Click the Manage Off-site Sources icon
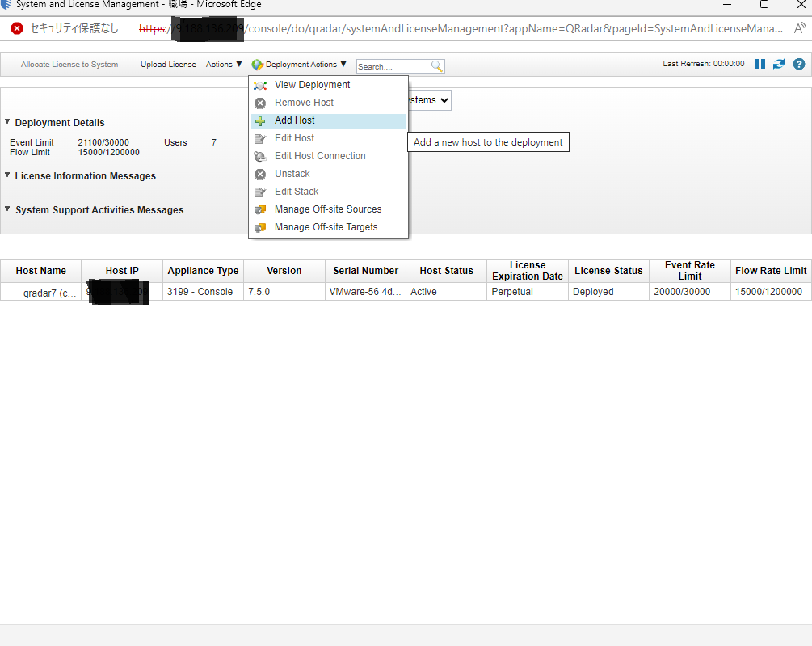The height and width of the screenshot is (646, 812). point(260,209)
